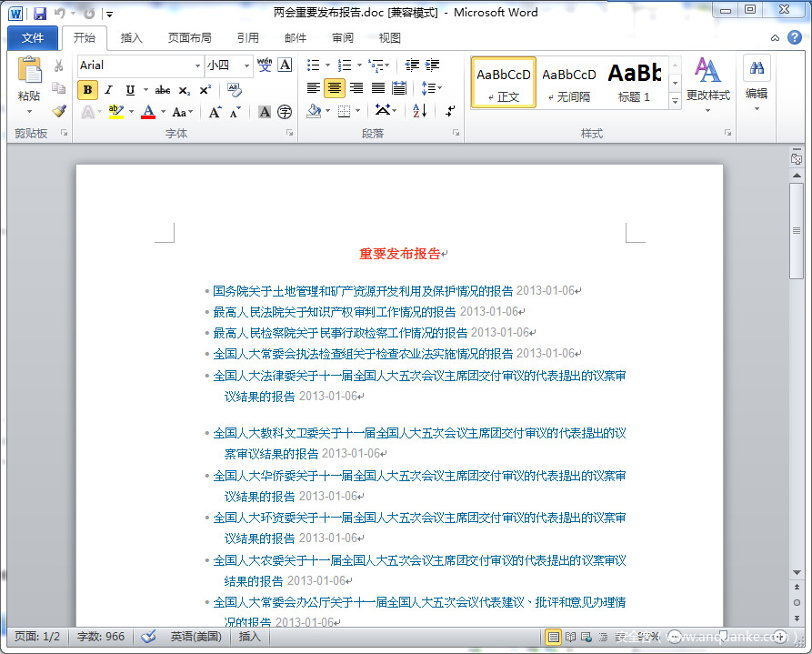Open the Page Layout (页面布局) tab

pos(189,38)
